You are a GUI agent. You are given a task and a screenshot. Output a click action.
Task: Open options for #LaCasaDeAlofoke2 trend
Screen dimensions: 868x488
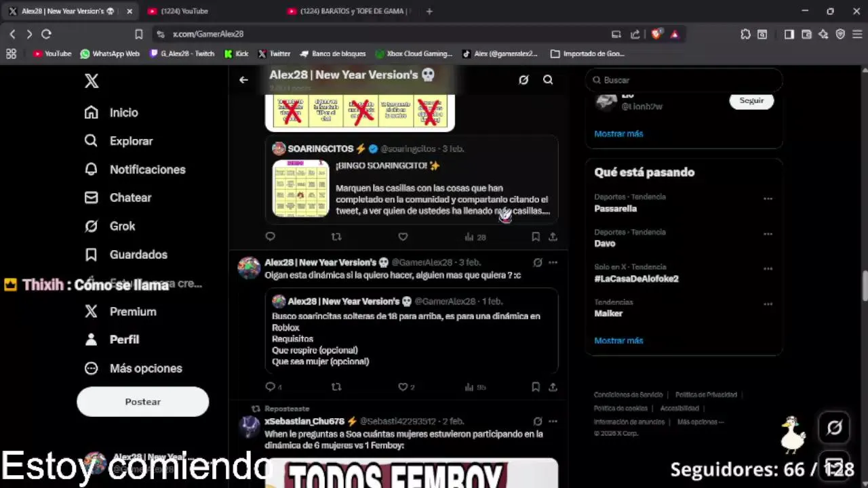(768, 268)
